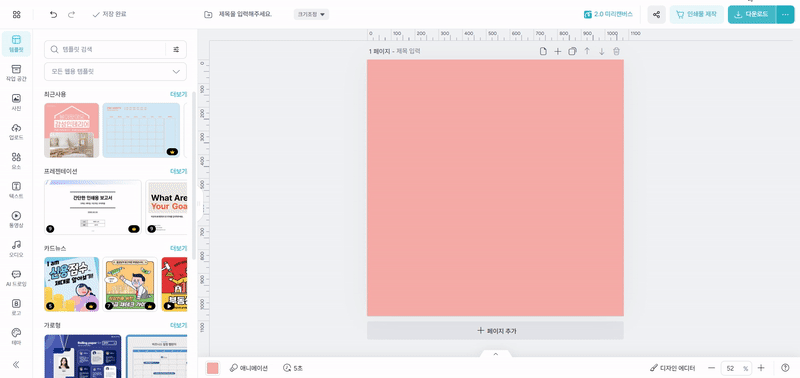The image size is (800, 378).
Task: Select the yellow cartoon businessman card news thumbnail
Action: pos(130,284)
